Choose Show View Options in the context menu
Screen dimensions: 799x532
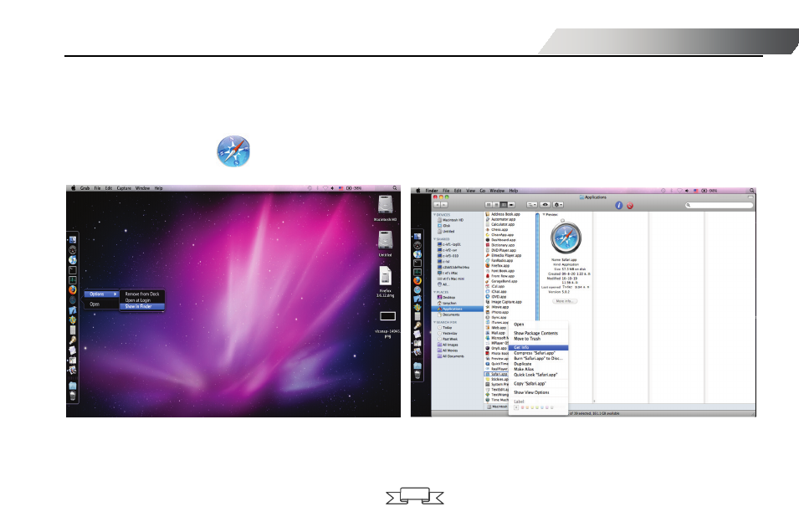(x=531, y=392)
